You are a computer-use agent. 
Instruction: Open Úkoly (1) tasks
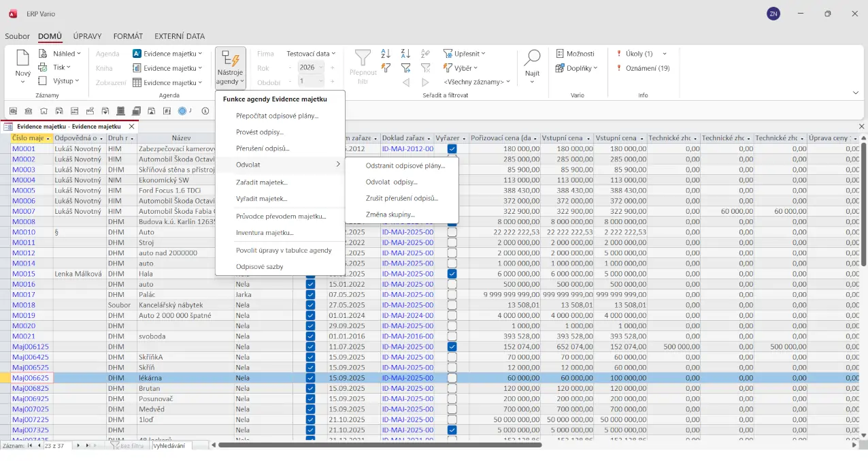click(x=639, y=54)
